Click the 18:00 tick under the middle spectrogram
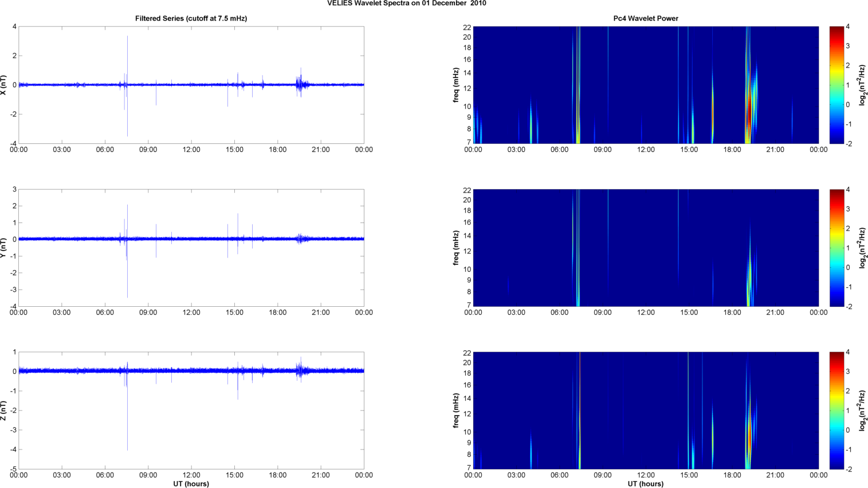This screenshot has height=488, width=868. (x=732, y=313)
